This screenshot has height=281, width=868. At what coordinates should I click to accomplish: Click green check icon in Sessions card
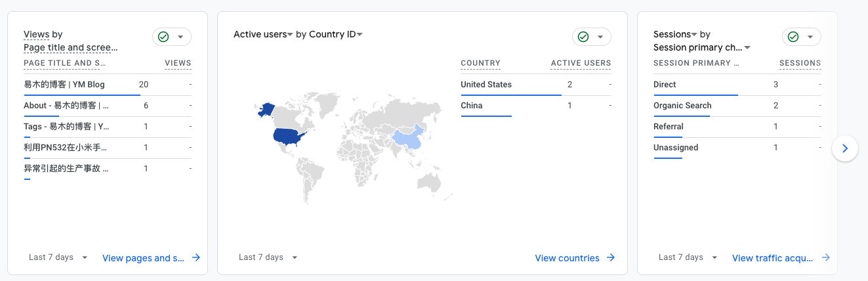tap(793, 37)
